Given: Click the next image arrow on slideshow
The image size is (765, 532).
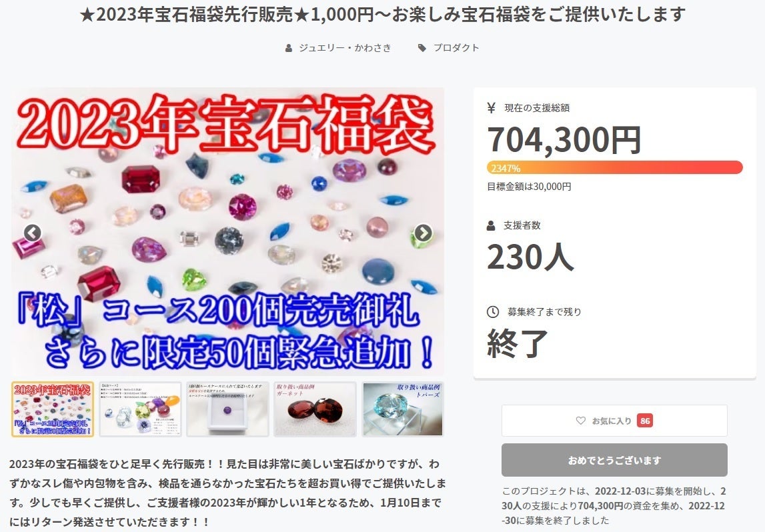Looking at the screenshot, I should click(423, 233).
